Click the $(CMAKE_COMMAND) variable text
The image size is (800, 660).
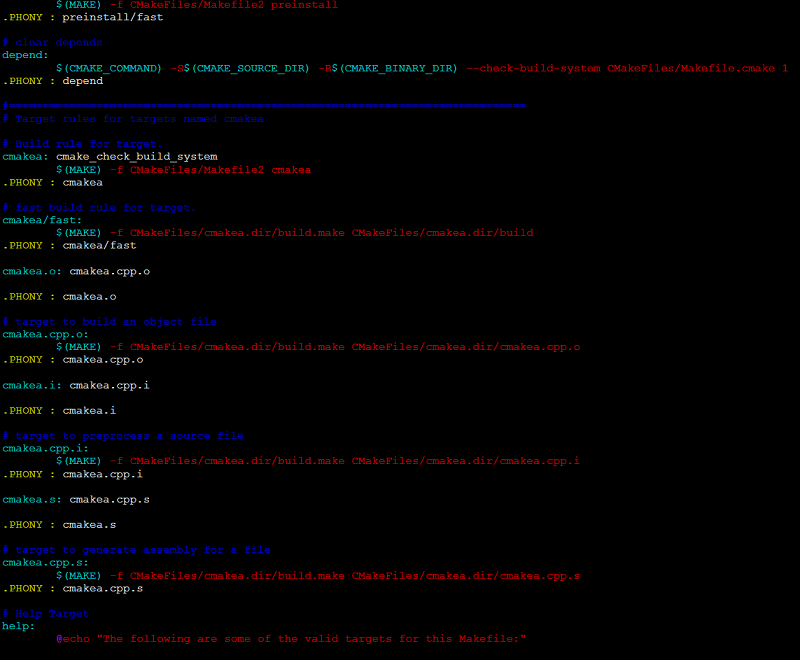pos(108,68)
